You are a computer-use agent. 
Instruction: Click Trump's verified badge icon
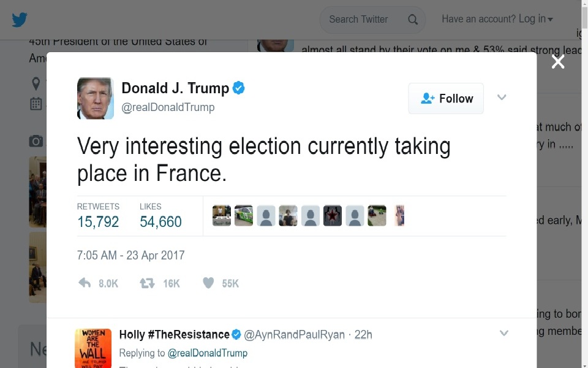(x=238, y=88)
